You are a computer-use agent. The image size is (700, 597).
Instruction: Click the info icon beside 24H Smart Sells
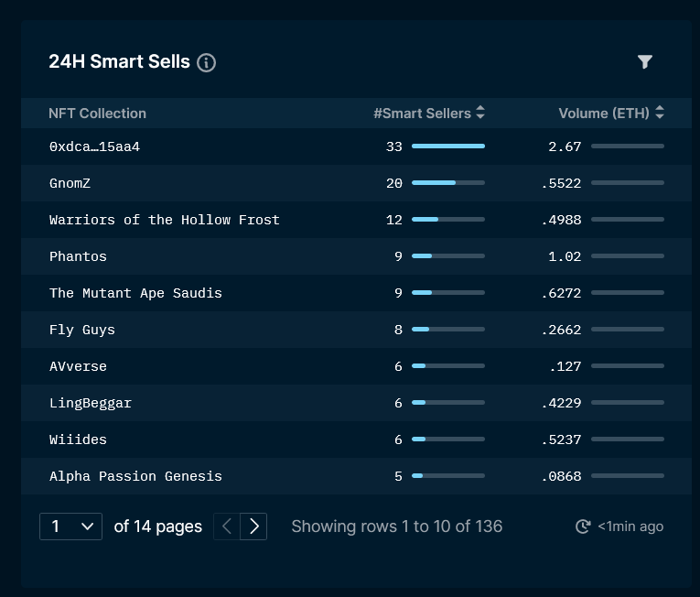(x=206, y=62)
